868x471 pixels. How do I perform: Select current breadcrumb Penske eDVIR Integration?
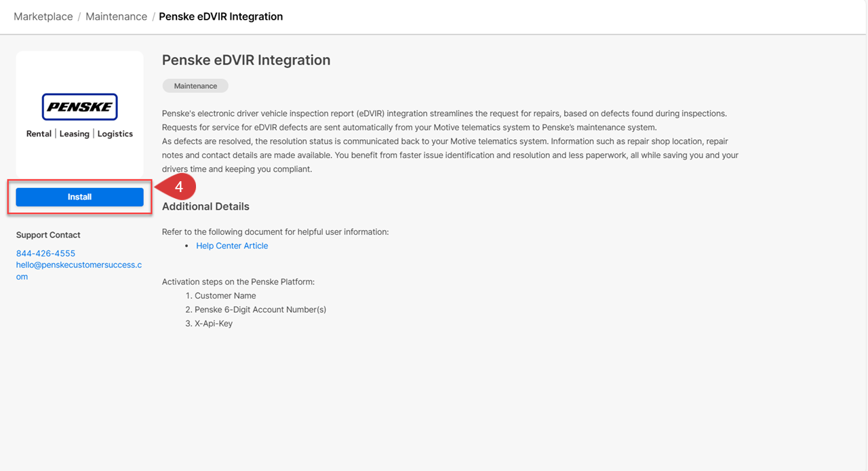(x=221, y=16)
